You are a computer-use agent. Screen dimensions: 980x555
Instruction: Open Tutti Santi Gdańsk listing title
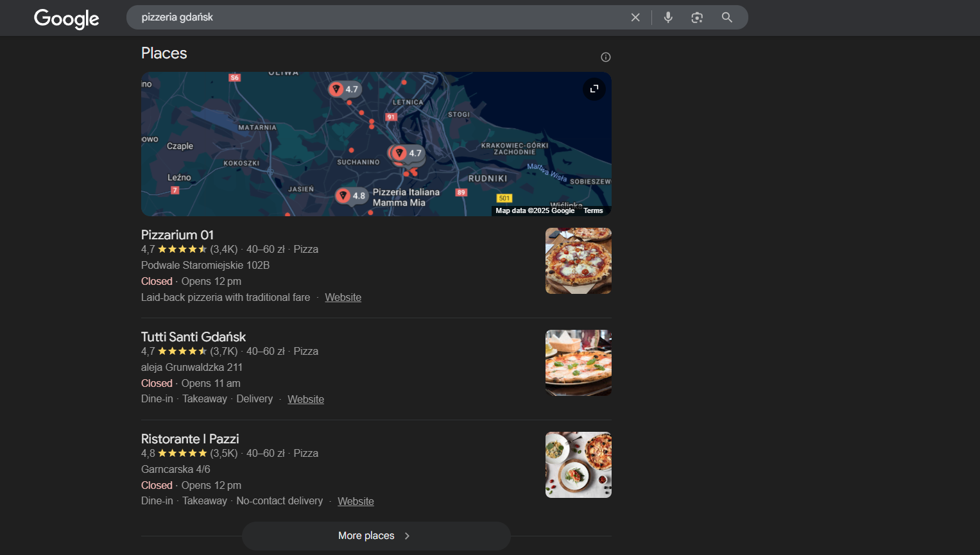[193, 337]
